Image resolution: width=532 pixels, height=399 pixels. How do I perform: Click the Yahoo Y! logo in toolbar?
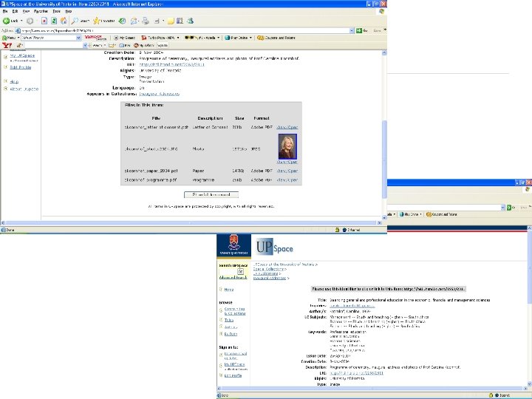(x=7, y=45)
